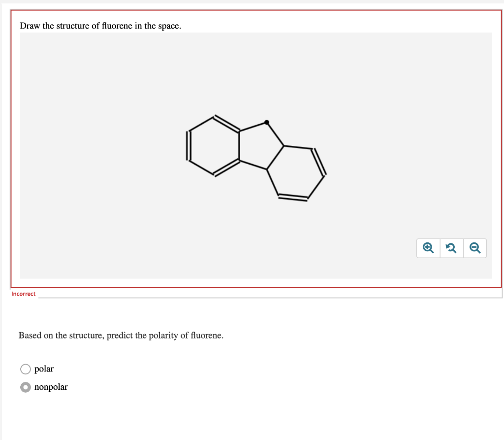Click the atom dot on the fluorene structure
504x440 pixels.
tap(266, 121)
